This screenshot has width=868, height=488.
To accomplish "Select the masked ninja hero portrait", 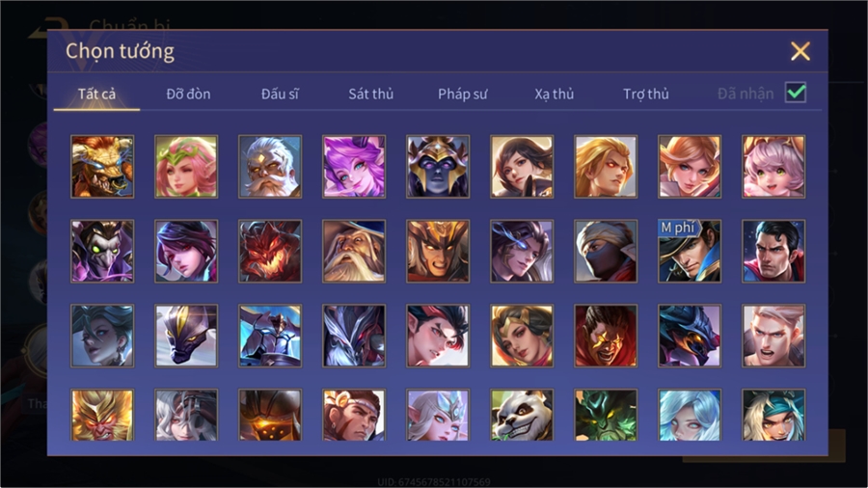I will (606, 251).
